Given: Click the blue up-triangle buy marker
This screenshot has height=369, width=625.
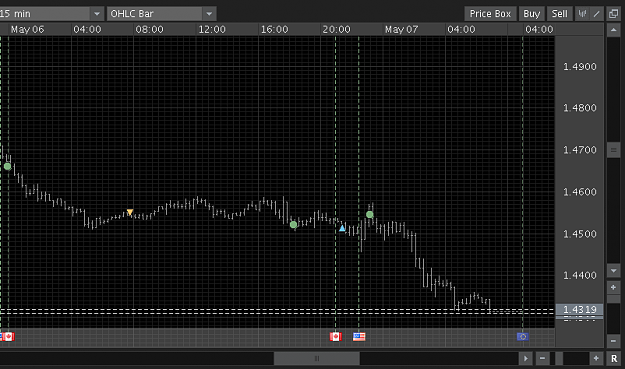Looking at the screenshot, I should click(x=342, y=228).
